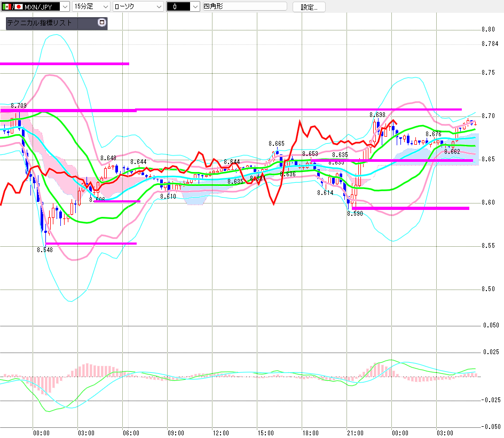Click the 12:00 time axis marker
Viewport: 504px width, 438px height.
coord(221,433)
